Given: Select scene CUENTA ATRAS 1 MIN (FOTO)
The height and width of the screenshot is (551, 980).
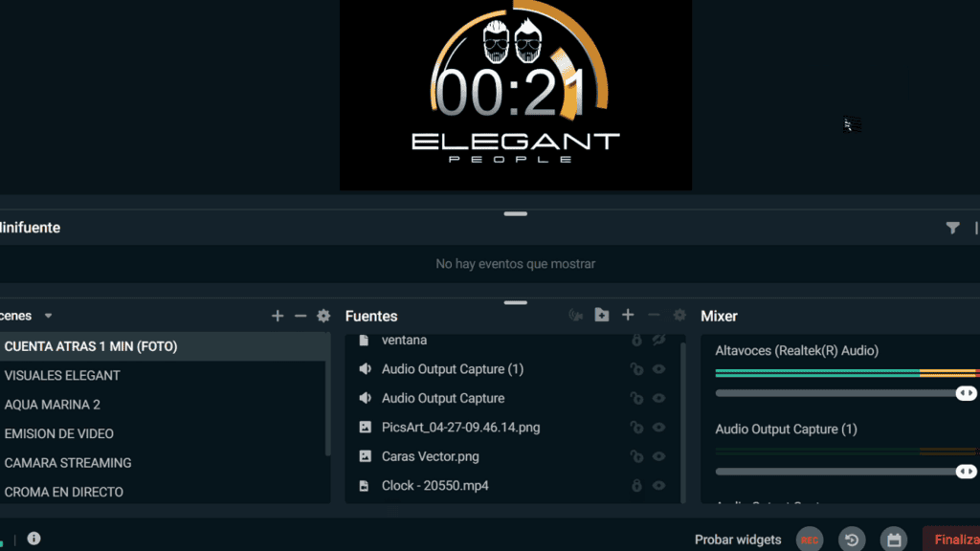Looking at the screenshot, I should coord(164,346).
